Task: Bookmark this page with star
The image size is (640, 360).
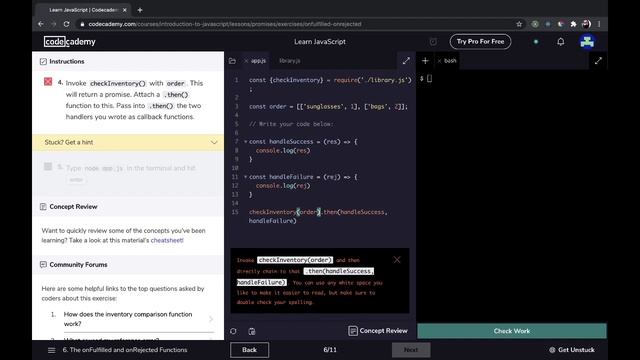Action: 519,24
